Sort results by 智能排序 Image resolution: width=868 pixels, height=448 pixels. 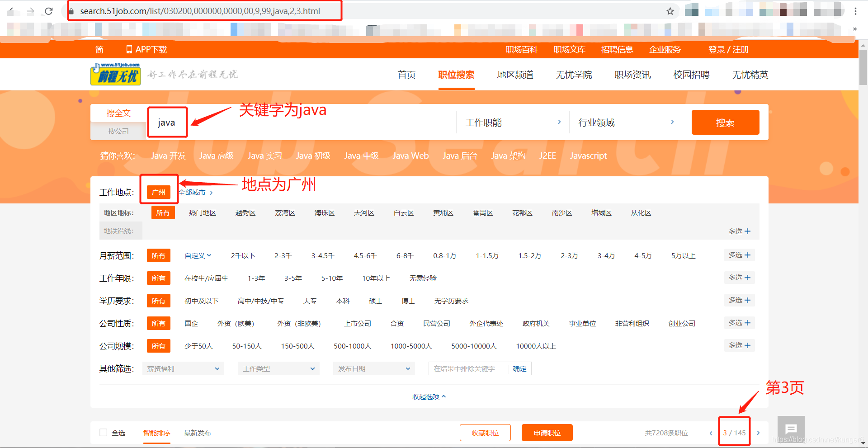tap(156, 433)
